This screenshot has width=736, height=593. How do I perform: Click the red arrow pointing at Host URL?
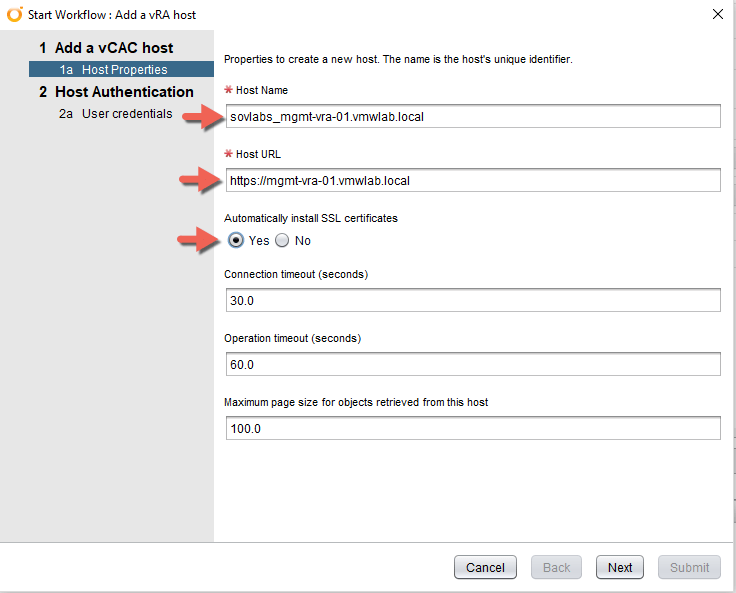(198, 180)
